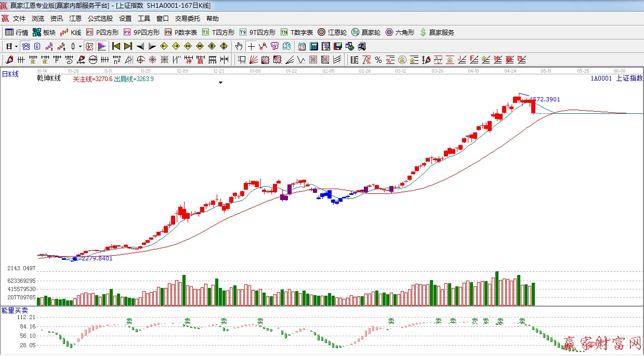This screenshot has width=644, height=356.
Task: Expand the 日 period dropdown arrow
Action: [16, 46]
